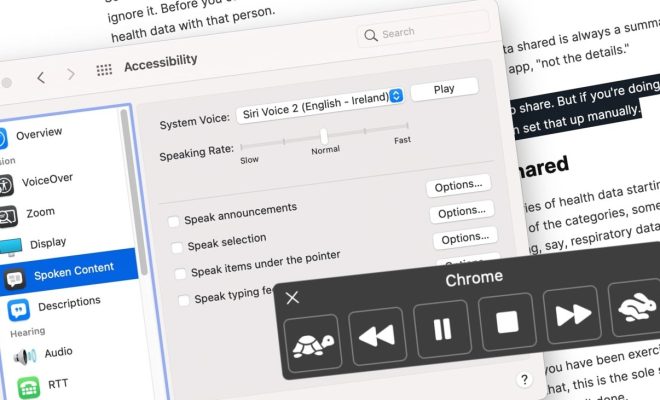Image resolution: width=660 pixels, height=400 pixels.
Task: Speed up speech with the rabbit button
Action: point(636,307)
